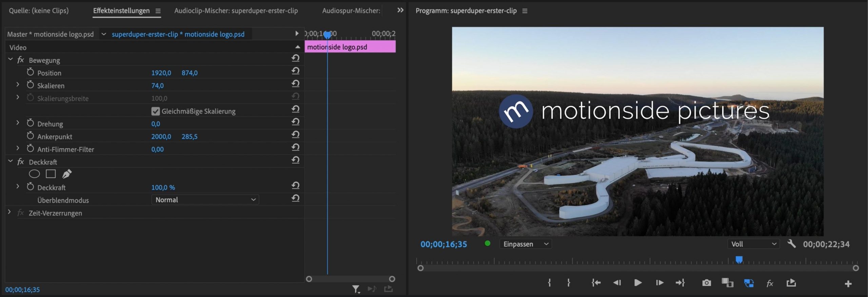The height and width of the screenshot is (297, 868).
Task: Select the rectangle mask tool under Deckkraft
Action: pos(51,174)
